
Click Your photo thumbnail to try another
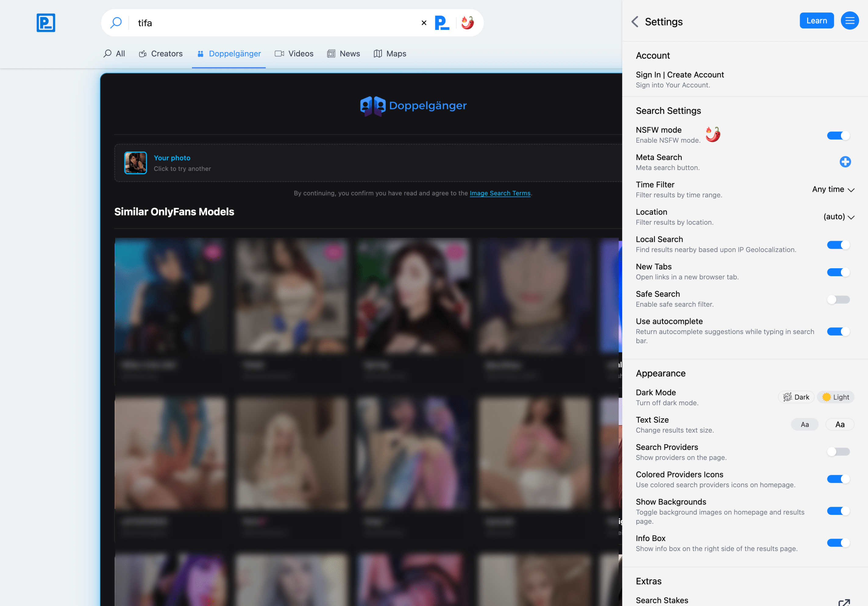coord(136,163)
